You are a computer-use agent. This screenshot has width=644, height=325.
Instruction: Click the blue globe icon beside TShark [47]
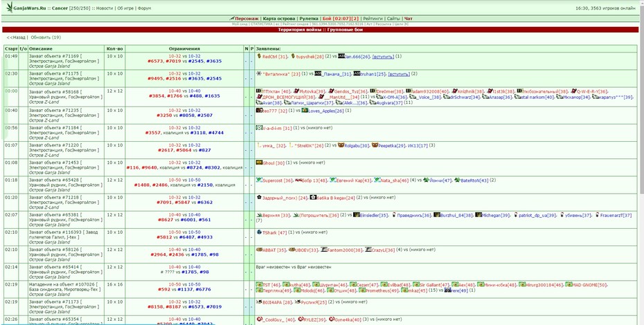[259, 232]
